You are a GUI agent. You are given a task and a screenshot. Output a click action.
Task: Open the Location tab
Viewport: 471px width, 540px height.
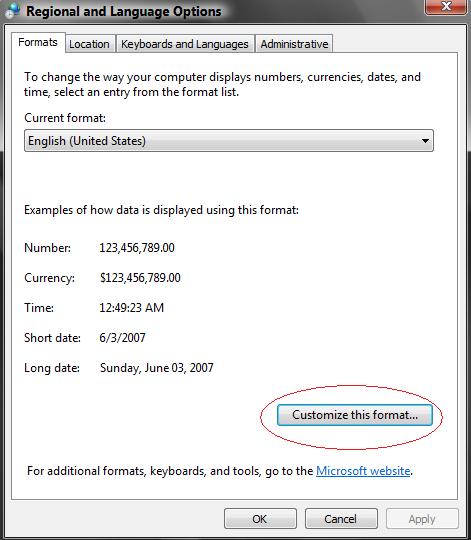[90, 44]
